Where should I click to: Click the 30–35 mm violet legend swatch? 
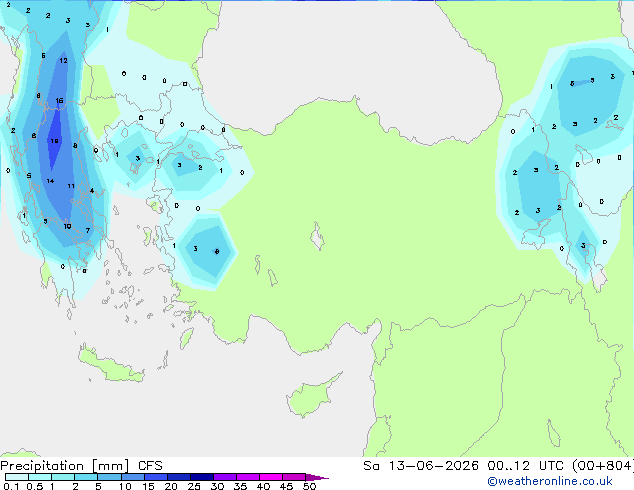(x=225, y=477)
